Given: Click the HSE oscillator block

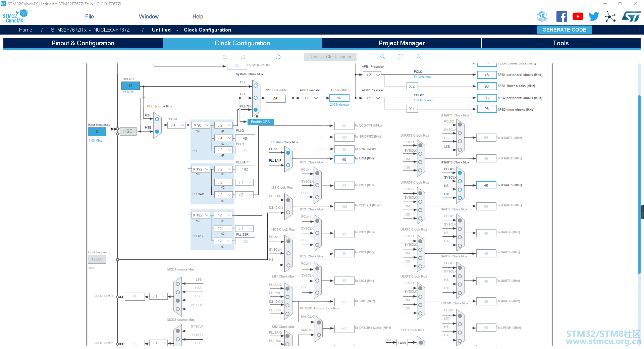Looking at the screenshot, I should point(128,131).
